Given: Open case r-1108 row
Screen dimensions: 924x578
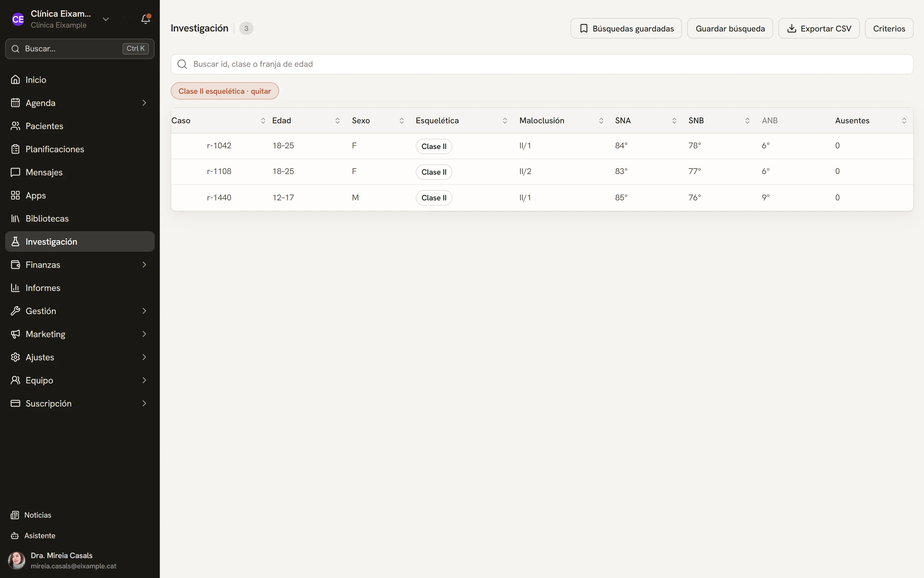Looking at the screenshot, I should point(542,172).
